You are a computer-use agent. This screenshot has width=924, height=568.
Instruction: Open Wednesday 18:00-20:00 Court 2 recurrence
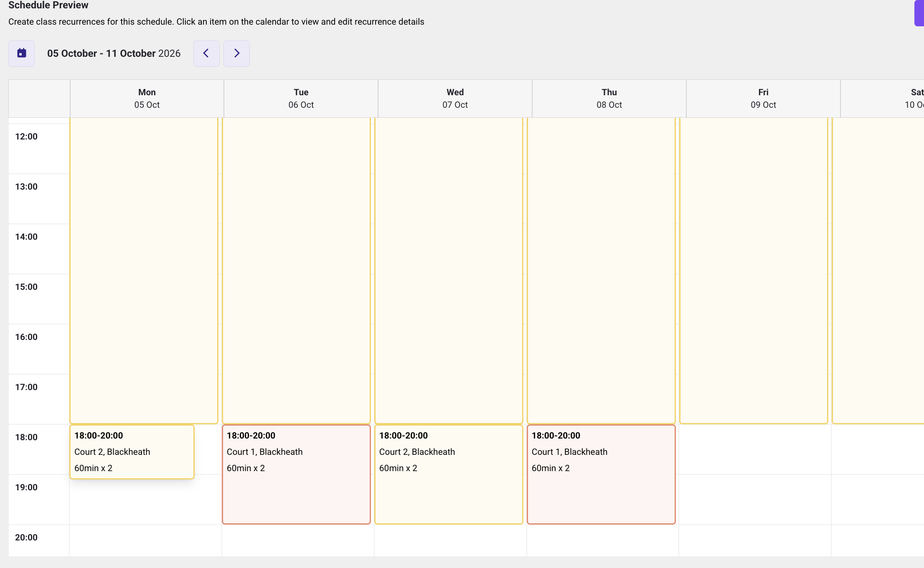449,474
